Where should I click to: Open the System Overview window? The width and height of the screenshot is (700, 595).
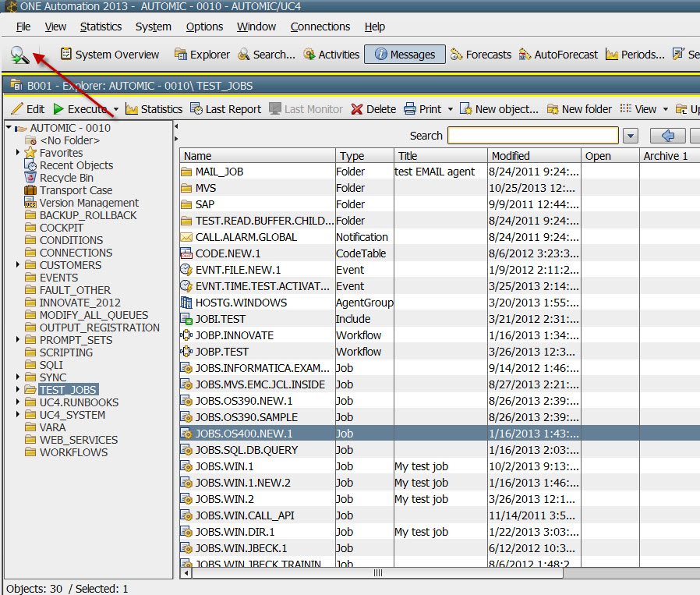109,55
